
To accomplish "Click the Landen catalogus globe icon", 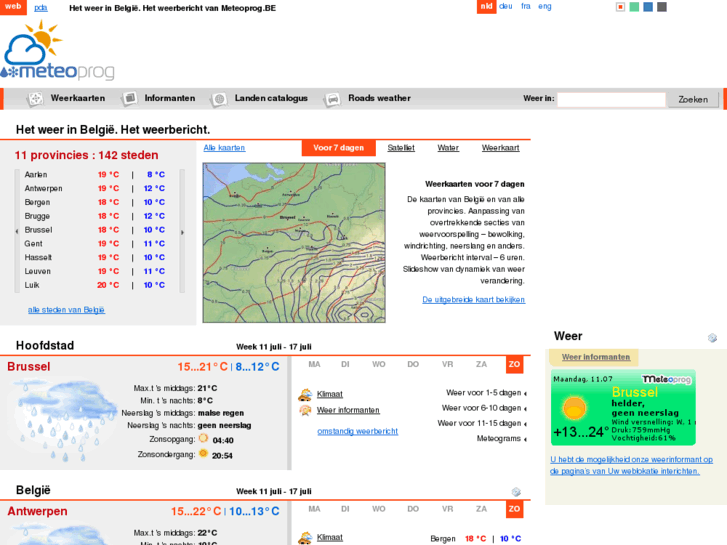I will pyautogui.click(x=219, y=99).
